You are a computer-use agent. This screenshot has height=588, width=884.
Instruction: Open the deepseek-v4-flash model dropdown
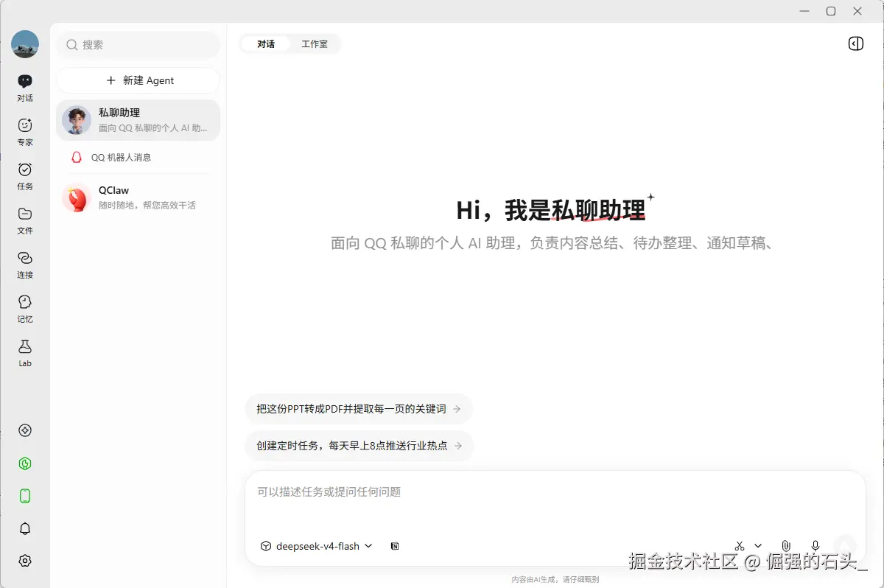pos(317,546)
